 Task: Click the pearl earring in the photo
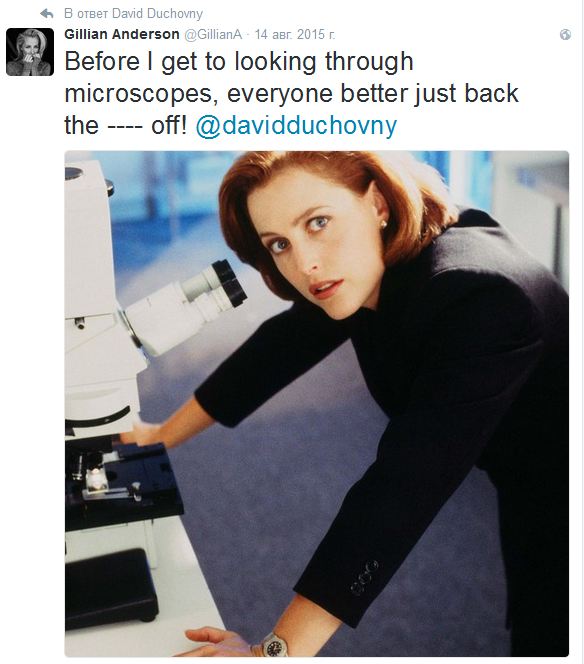click(x=384, y=224)
